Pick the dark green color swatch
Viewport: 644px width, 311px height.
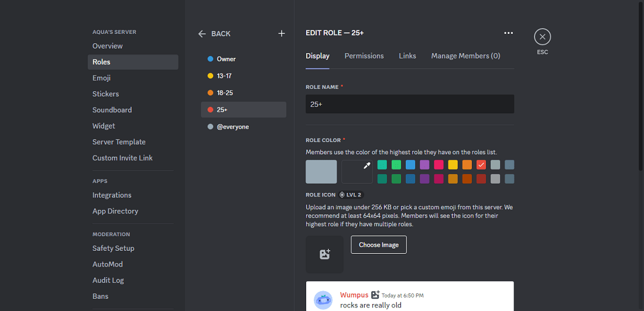point(396,179)
